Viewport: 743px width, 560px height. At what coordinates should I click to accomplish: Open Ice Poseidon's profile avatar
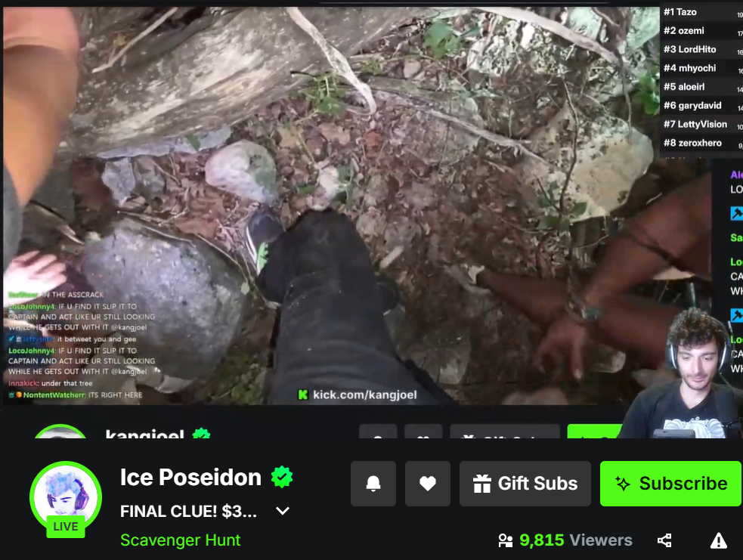66,497
